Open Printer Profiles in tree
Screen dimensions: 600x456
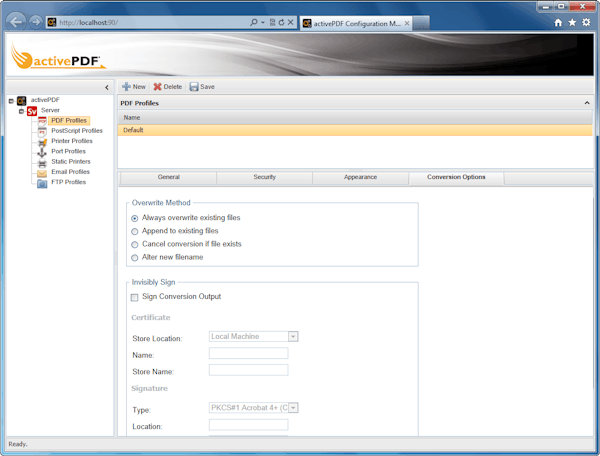[72, 141]
